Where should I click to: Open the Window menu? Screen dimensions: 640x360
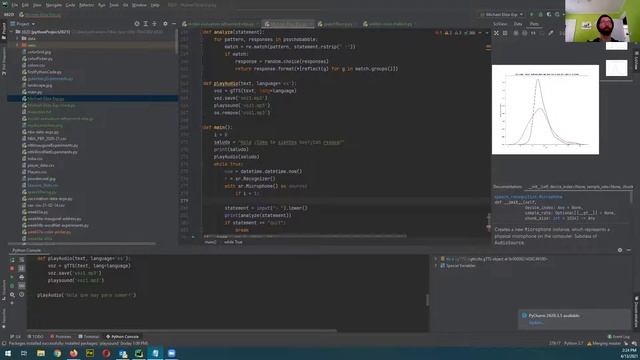coord(139,5)
